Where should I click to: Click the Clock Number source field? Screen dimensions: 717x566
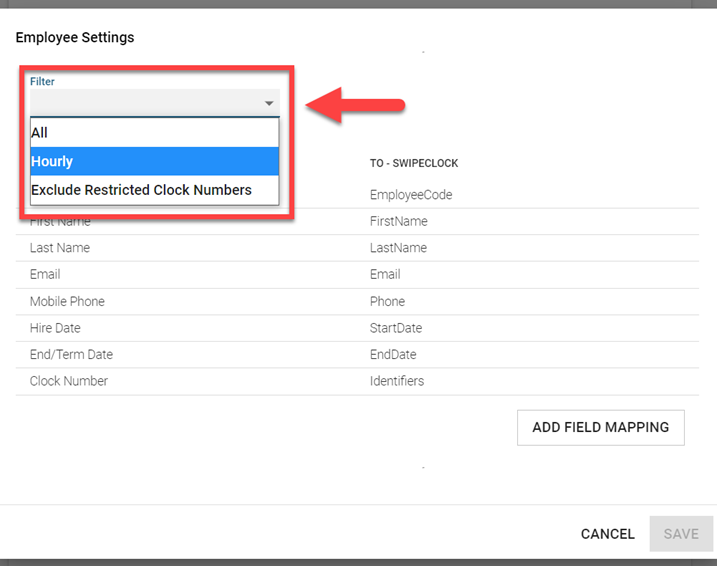click(69, 381)
